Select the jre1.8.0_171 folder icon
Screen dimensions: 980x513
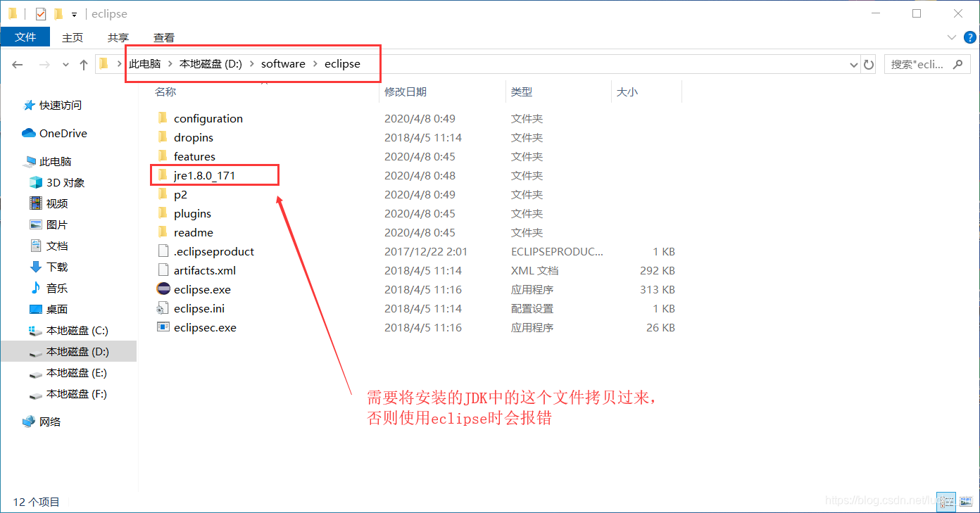tap(163, 175)
